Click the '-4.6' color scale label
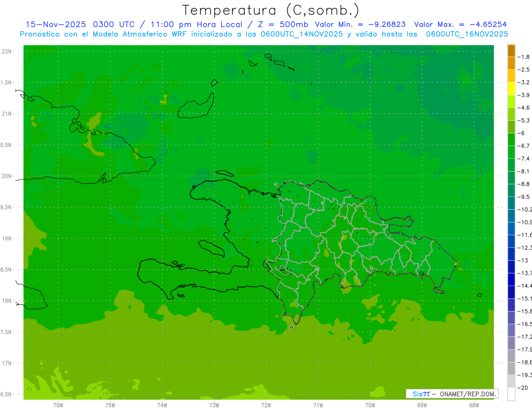Viewport: 532px width, 411px height. [x=524, y=108]
